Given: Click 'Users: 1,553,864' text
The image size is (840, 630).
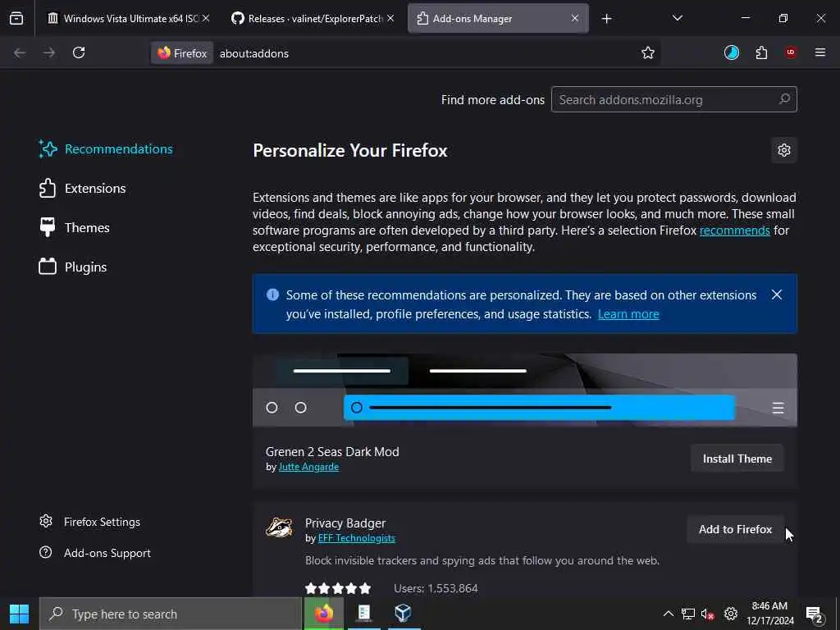Looking at the screenshot, I should 436,588.
